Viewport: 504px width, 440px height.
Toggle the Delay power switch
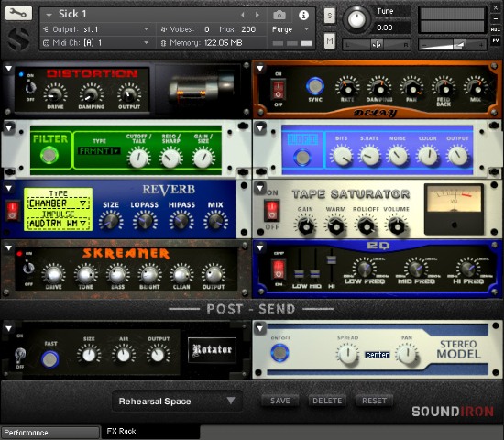coord(279,90)
